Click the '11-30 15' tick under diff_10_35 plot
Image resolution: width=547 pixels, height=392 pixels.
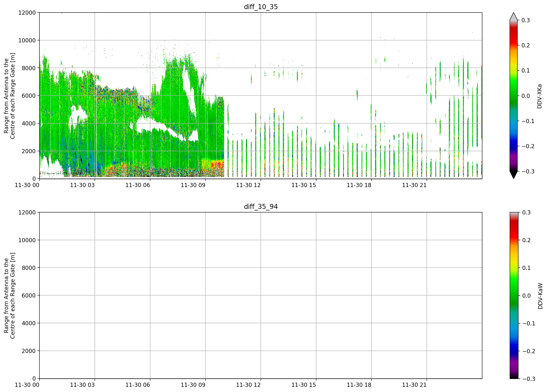[x=304, y=185]
